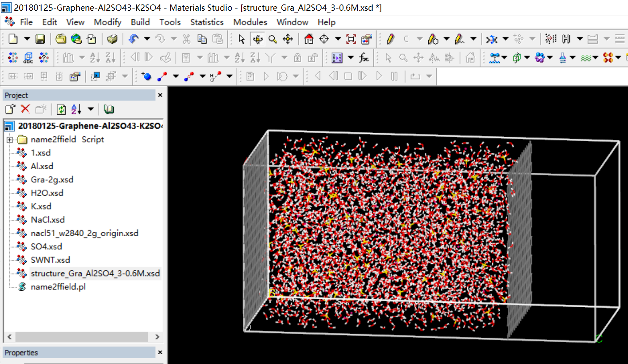The height and width of the screenshot is (364, 628).
Task: Toggle the 3D Viewer Rotation mode button
Action: point(257,39)
